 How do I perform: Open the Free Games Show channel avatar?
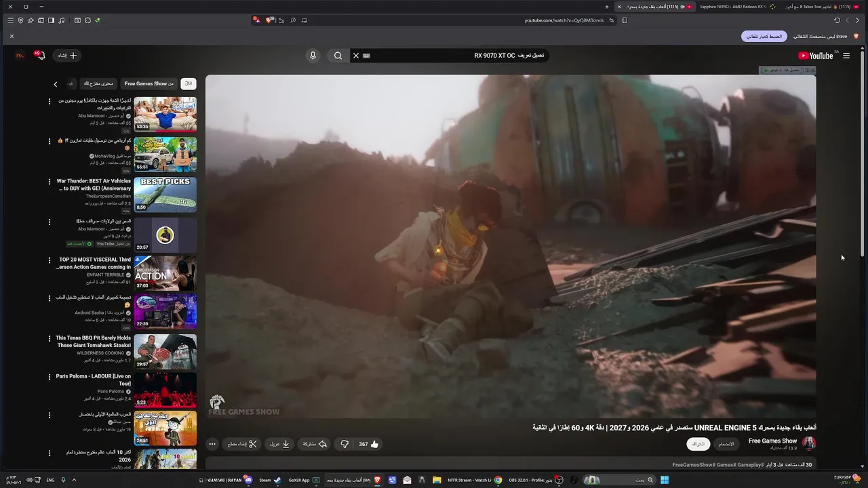[x=809, y=444]
